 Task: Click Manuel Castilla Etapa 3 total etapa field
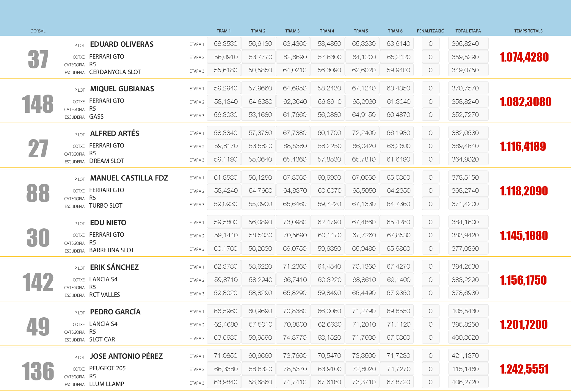tap(468, 204)
